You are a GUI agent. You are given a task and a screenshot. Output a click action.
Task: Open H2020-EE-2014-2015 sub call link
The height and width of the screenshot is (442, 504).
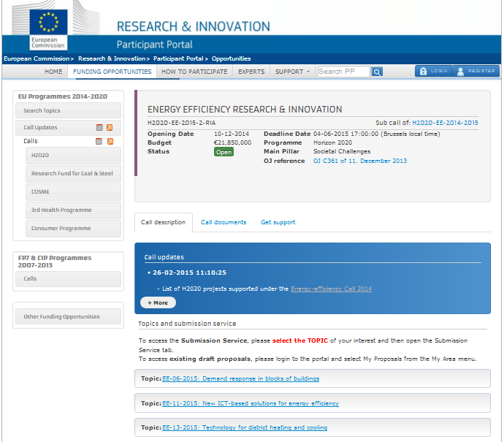tap(445, 123)
